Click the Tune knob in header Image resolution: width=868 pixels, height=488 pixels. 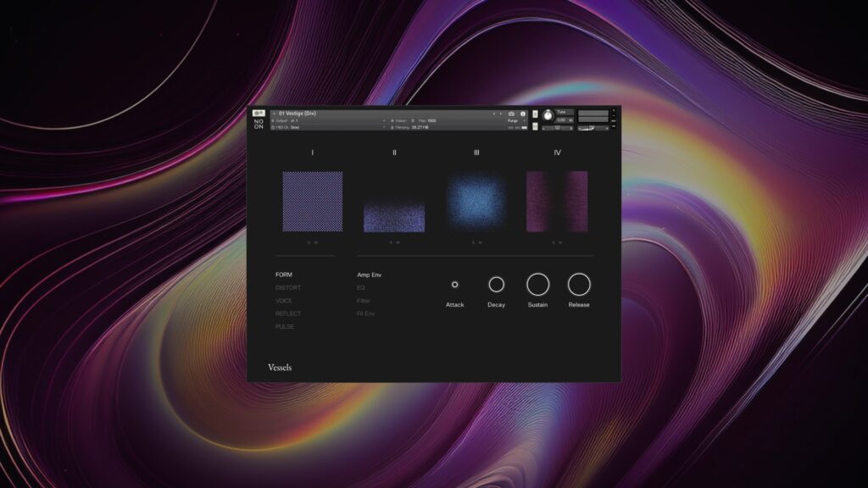point(548,115)
